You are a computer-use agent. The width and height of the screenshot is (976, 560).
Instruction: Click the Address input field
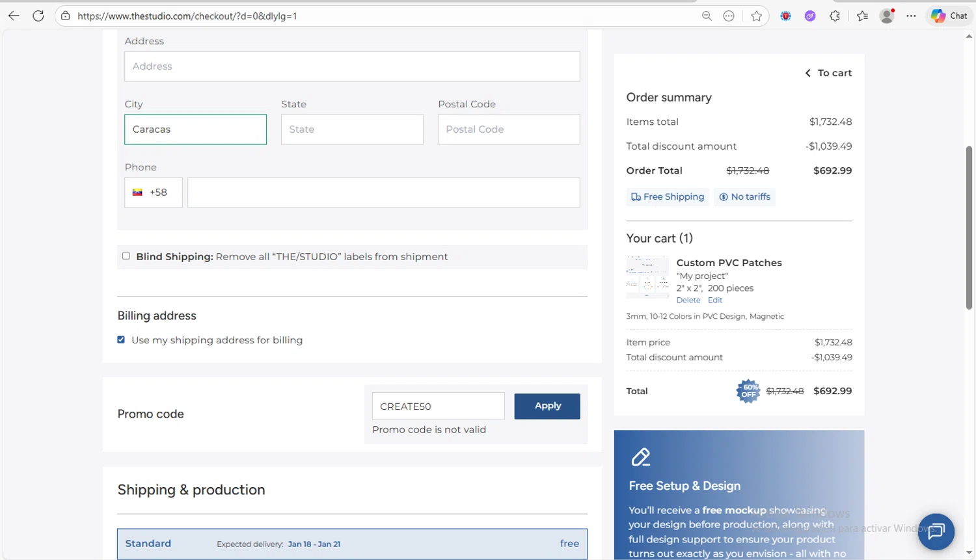pos(352,66)
